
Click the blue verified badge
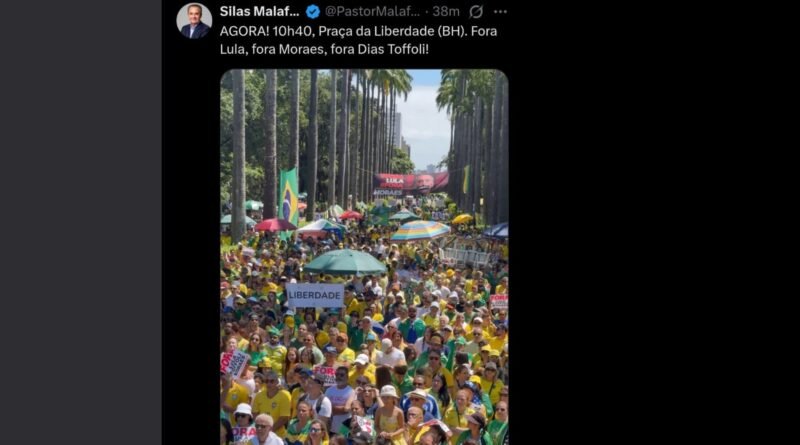(x=313, y=12)
